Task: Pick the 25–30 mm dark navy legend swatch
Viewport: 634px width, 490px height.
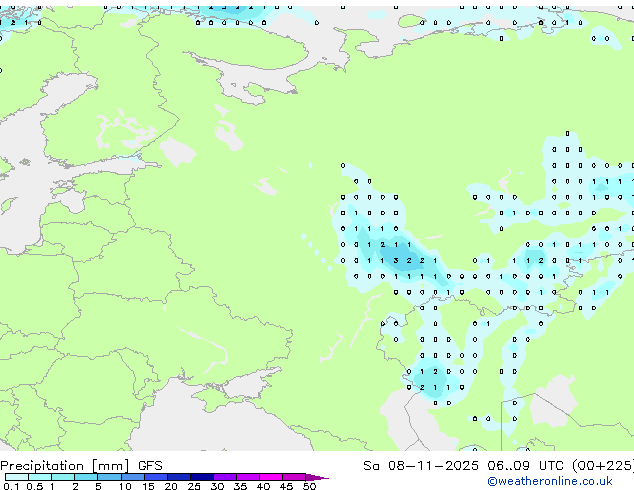Action: coord(202,477)
